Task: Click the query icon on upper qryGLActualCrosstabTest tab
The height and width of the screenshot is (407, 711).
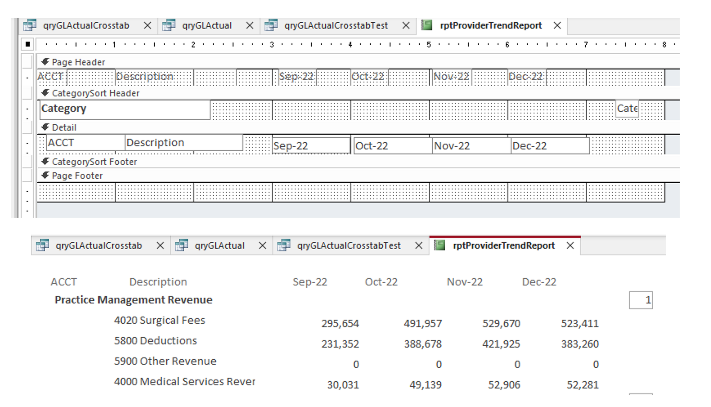Action: (273, 25)
